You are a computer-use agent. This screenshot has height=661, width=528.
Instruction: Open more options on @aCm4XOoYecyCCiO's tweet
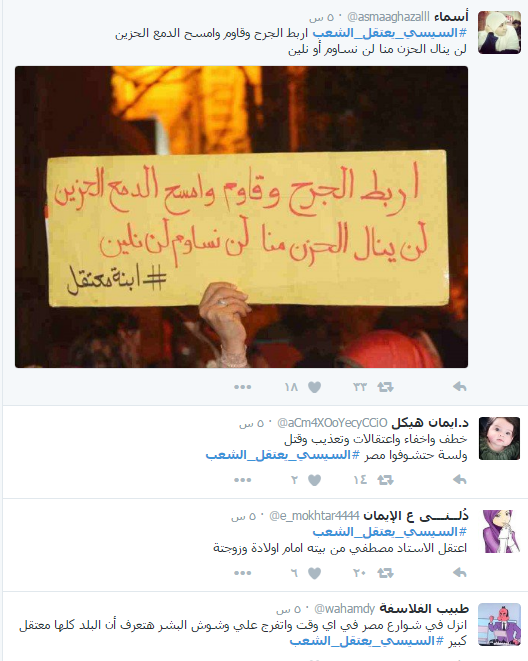point(243,480)
